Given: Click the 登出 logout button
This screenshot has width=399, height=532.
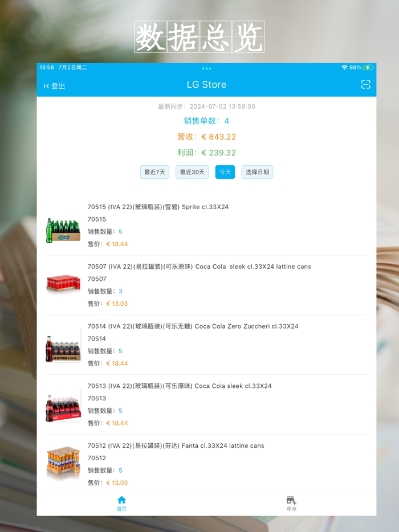Looking at the screenshot, I should coord(54,86).
